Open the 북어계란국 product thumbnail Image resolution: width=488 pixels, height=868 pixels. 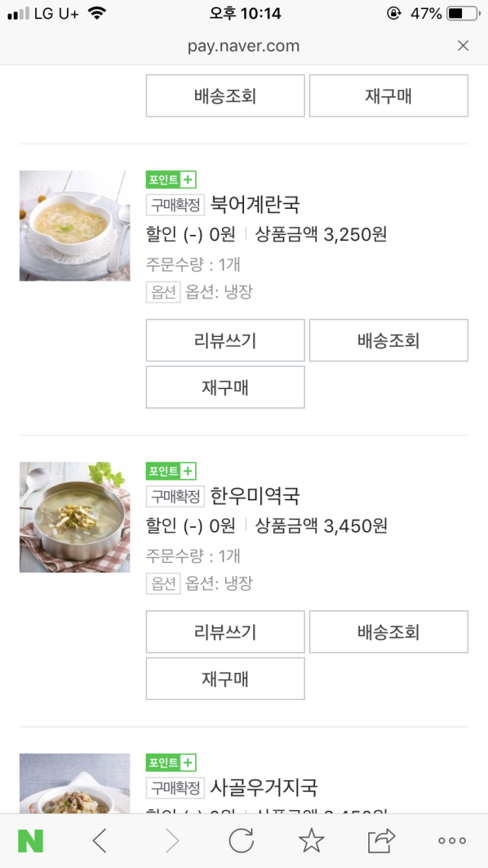pyautogui.click(x=75, y=226)
